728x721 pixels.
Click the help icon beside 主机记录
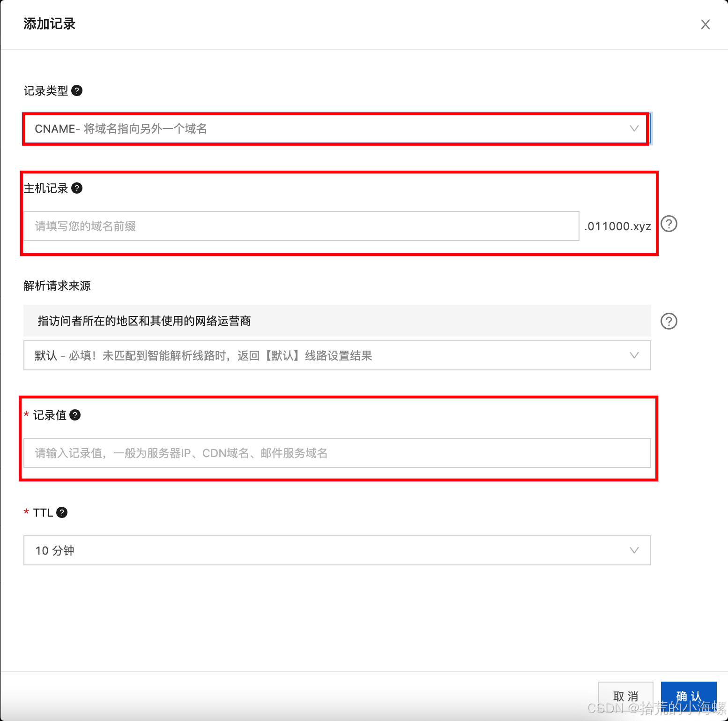(x=77, y=188)
